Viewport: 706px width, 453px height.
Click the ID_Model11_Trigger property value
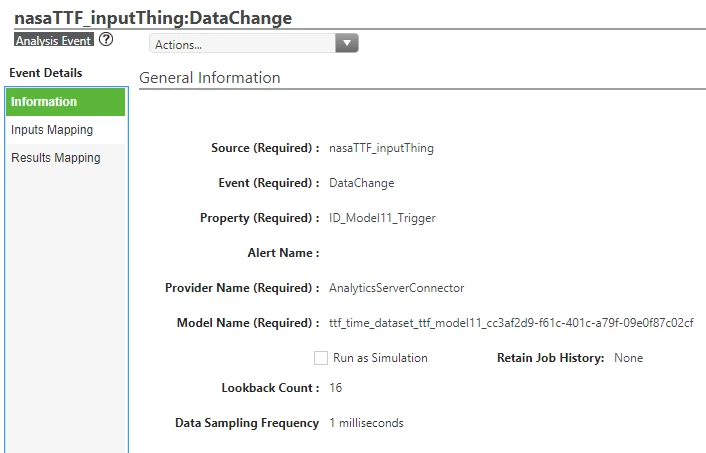tap(382, 218)
